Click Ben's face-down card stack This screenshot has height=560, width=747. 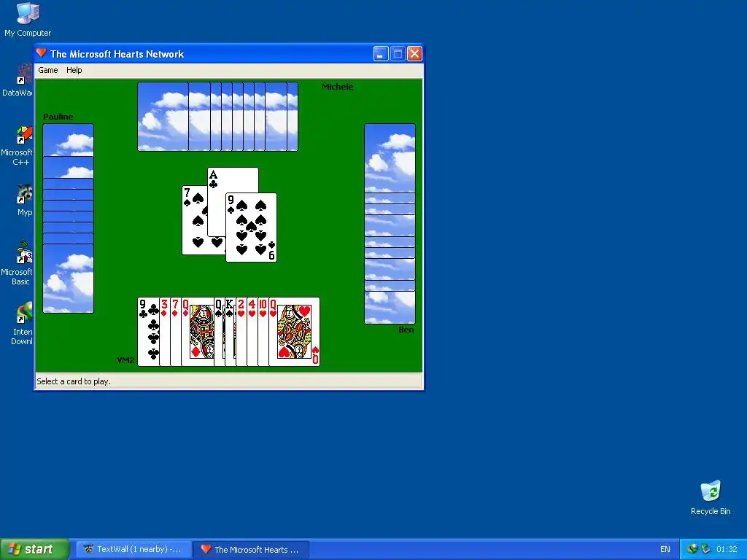390,224
